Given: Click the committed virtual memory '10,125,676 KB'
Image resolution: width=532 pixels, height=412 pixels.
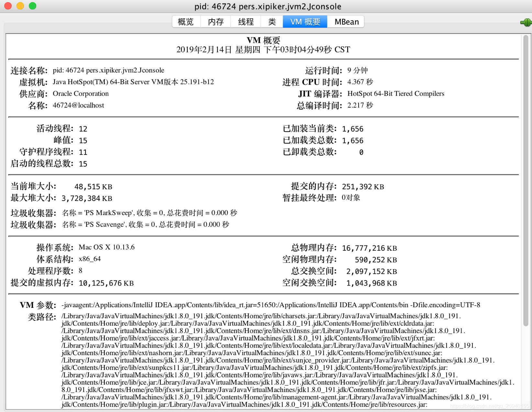Looking at the screenshot, I should point(106,283).
